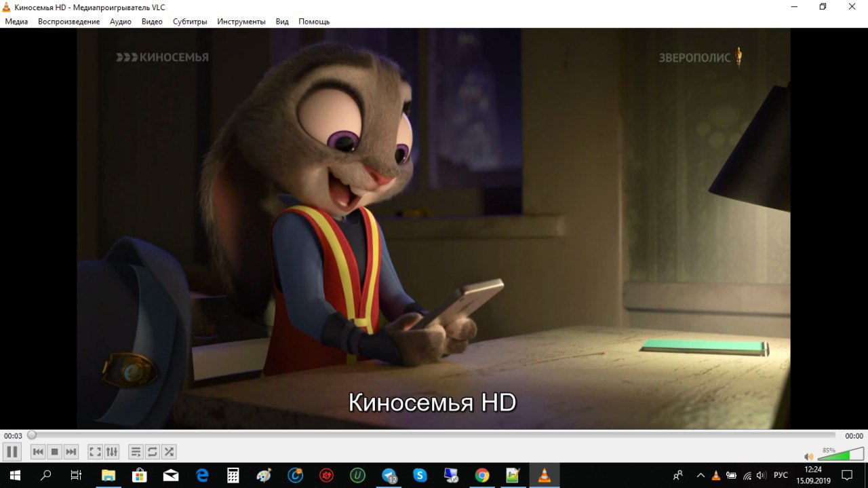
Task: Expand hidden system tray icons
Action: pyautogui.click(x=701, y=475)
